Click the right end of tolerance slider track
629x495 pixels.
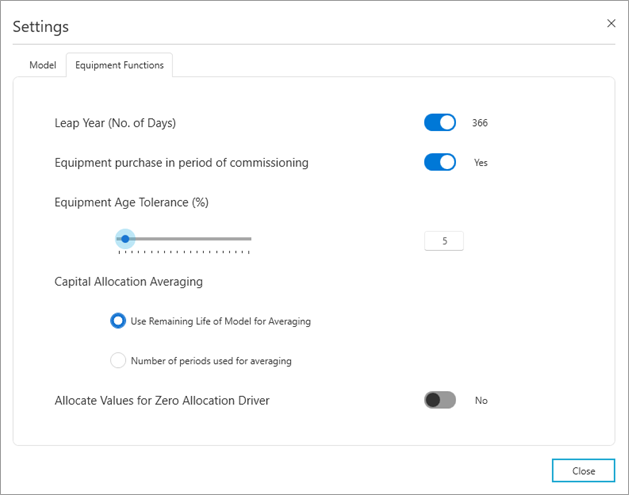249,239
